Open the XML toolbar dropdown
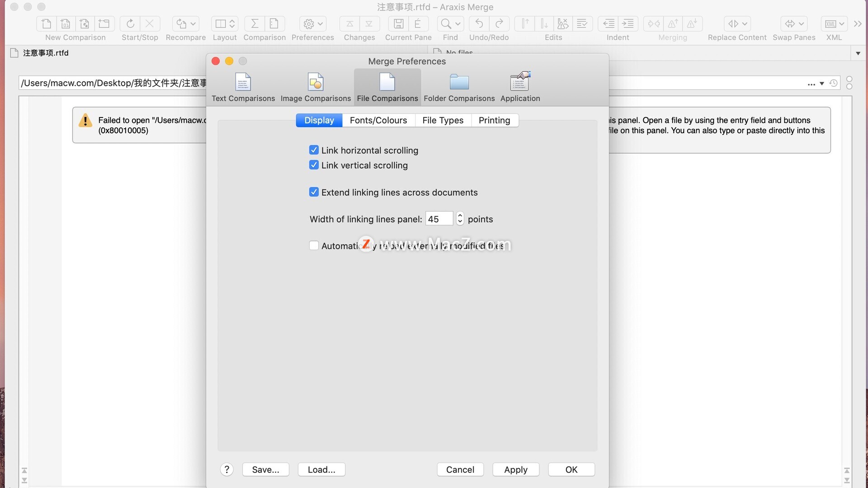 click(834, 23)
